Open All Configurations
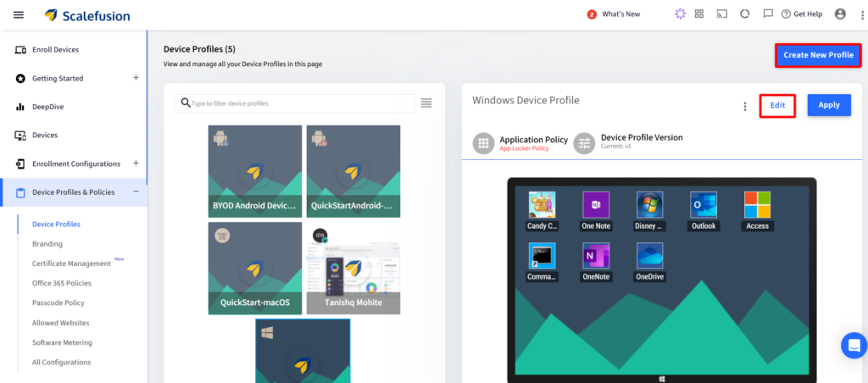Viewport: 868px width, 383px height. click(61, 363)
